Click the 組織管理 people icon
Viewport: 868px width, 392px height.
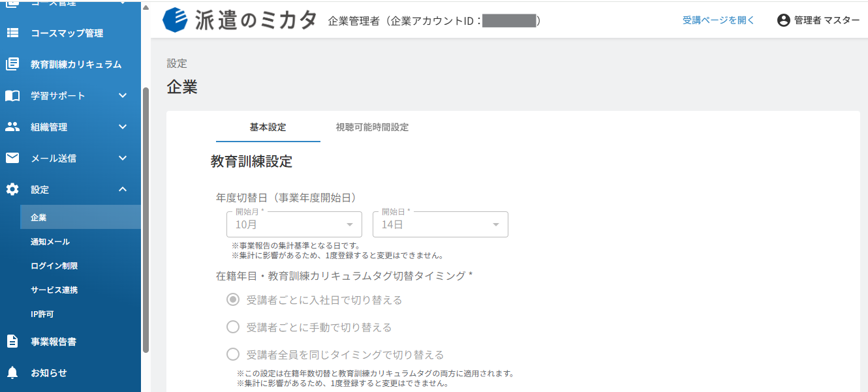coord(12,127)
